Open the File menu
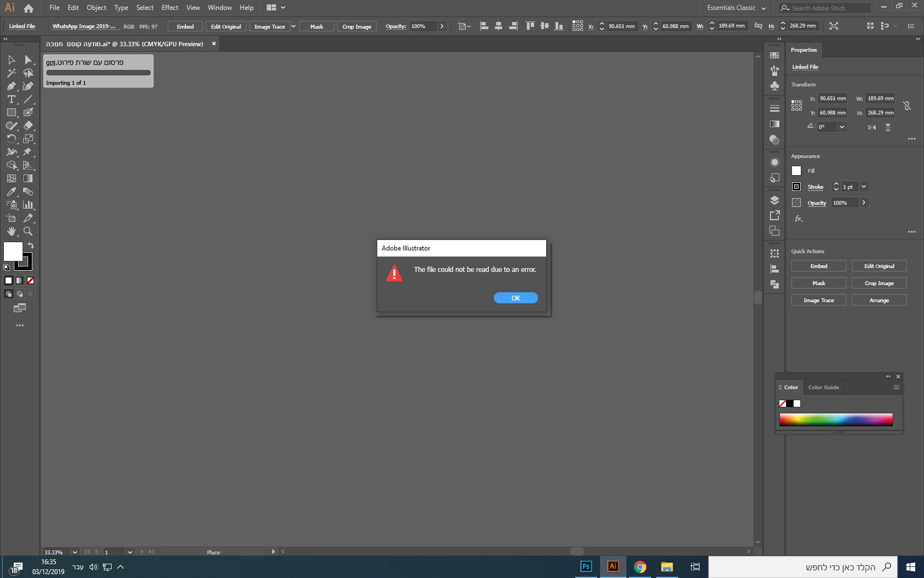 (54, 8)
